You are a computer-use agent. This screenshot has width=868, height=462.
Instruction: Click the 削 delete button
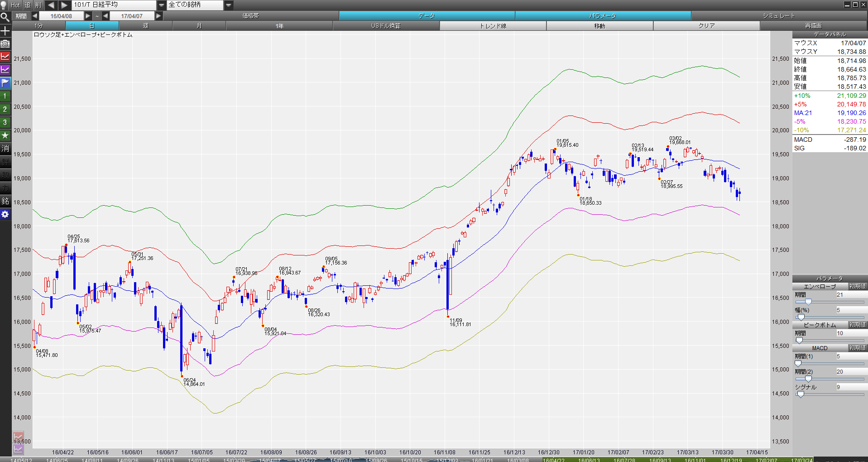click(38, 5)
